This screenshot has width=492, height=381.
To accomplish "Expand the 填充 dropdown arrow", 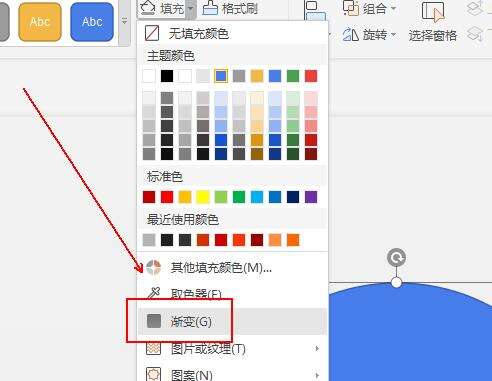I will point(191,8).
